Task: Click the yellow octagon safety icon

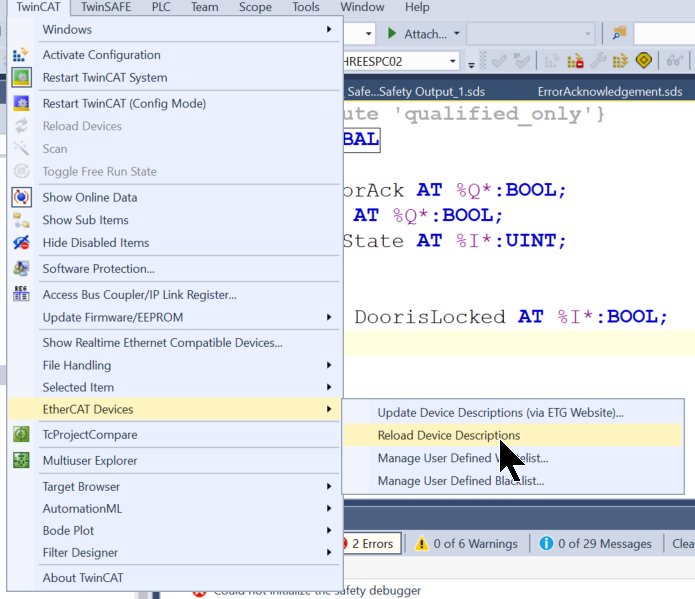Action: coord(644,60)
